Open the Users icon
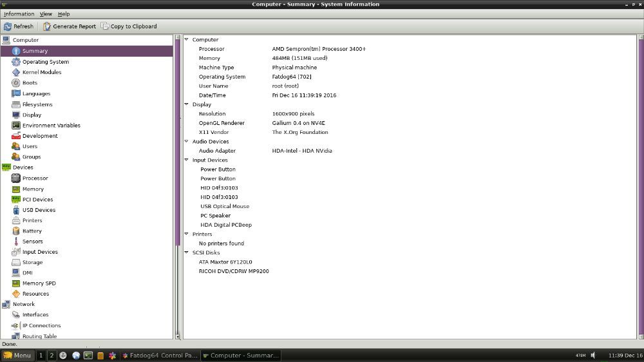Screen dimensions: 644x362 (x=16, y=146)
